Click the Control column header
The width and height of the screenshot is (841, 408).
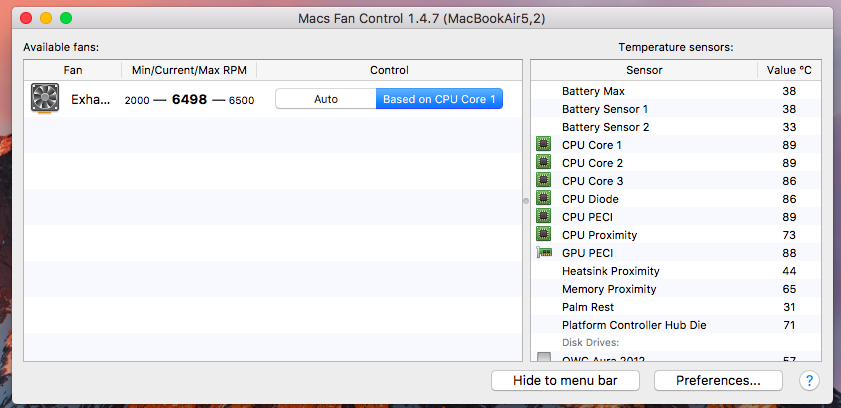389,70
